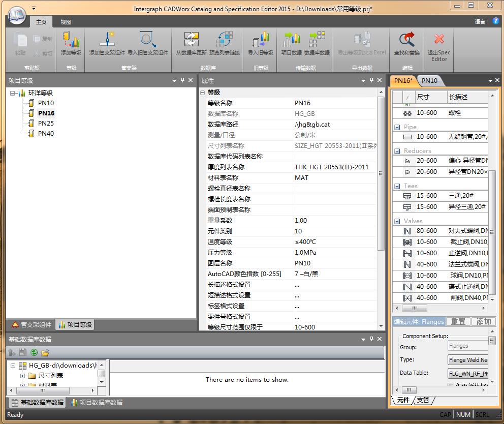Click the 预览列表链接 ribbon icon
The image size is (504, 424).
(x=225, y=40)
